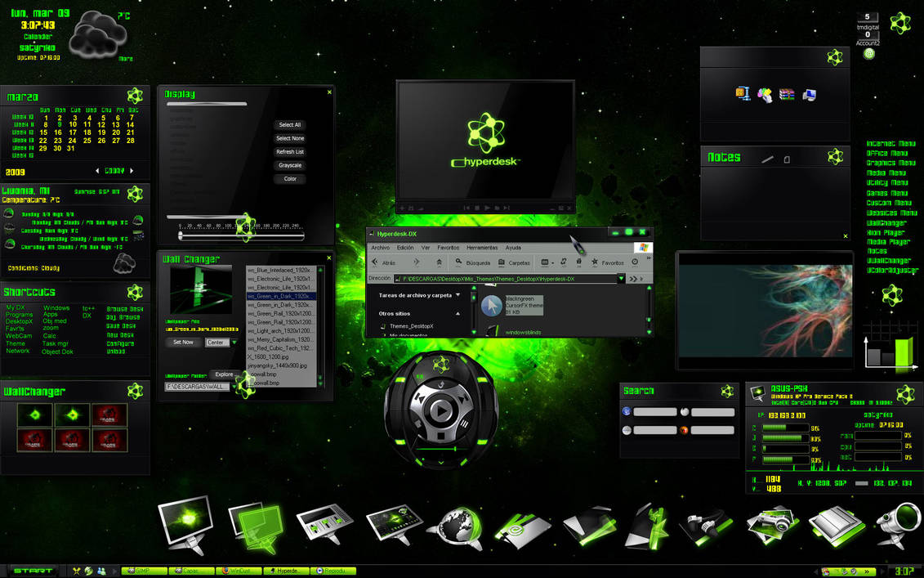Image resolution: width=924 pixels, height=578 pixels.
Task: Expand the address bar dropdown in Hyperdesk-DX
Action: (621, 280)
